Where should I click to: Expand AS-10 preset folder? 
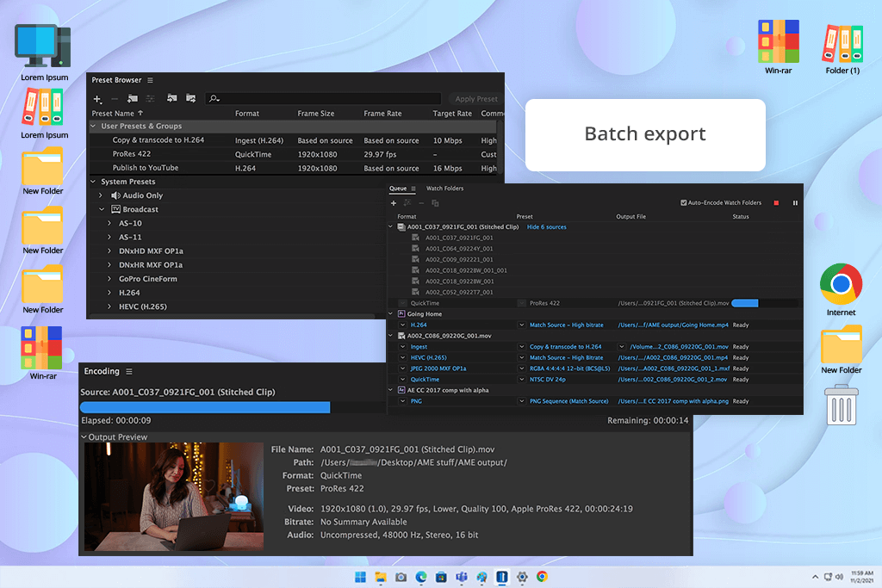[x=109, y=223]
